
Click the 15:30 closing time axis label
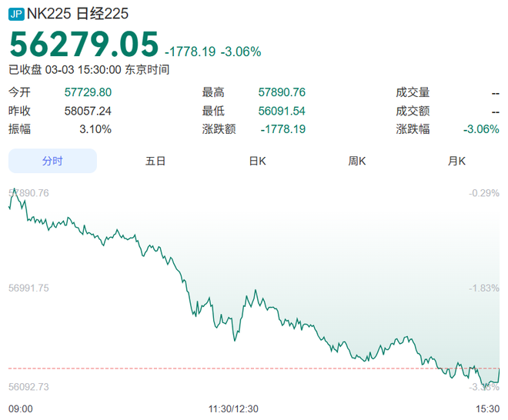(x=487, y=408)
